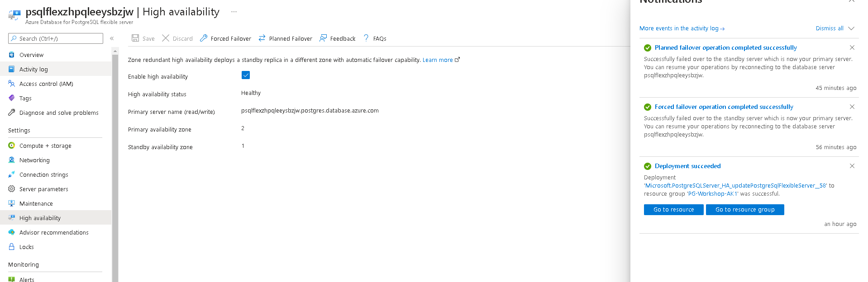
Task: Click the Connection strings icon
Action: [x=12, y=174]
